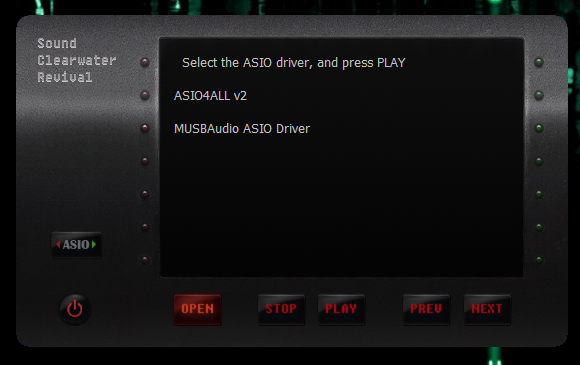
Task: Start playback with the PLAY button
Action: coord(341,309)
